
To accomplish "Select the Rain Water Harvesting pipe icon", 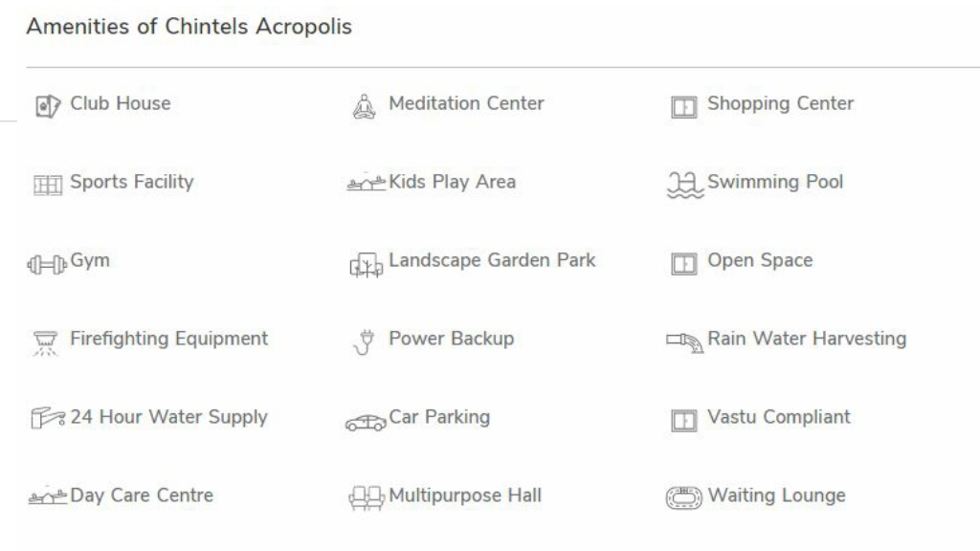I will pos(685,342).
